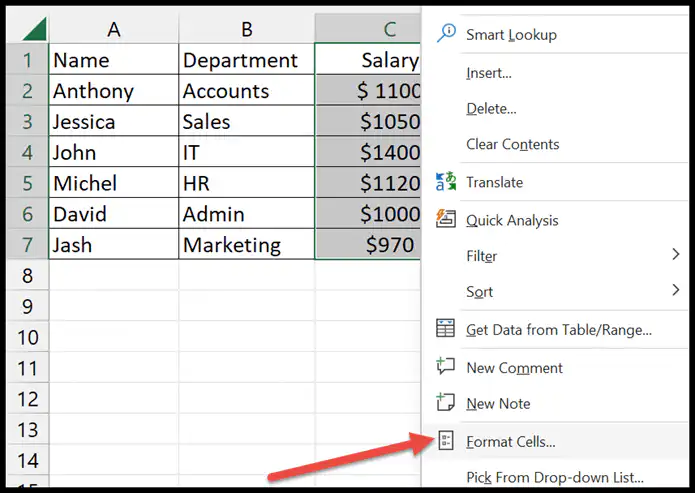Select row 10 header
Image resolution: width=695 pixels, height=493 pixels.
pyautogui.click(x=27, y=336)
